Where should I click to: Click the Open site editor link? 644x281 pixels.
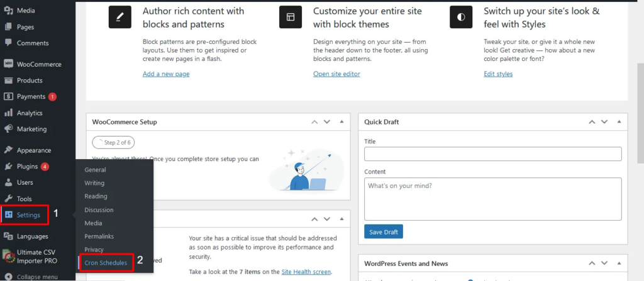coord(336,74)
